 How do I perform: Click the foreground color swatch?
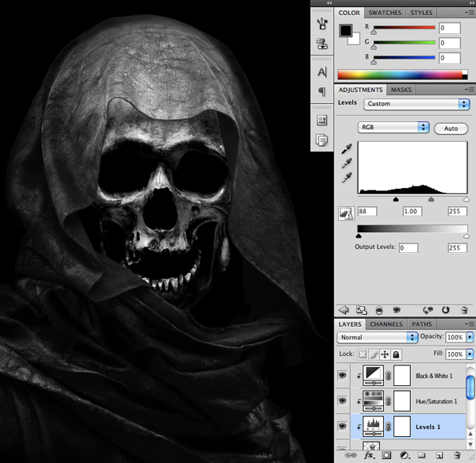tap(346, 31)
